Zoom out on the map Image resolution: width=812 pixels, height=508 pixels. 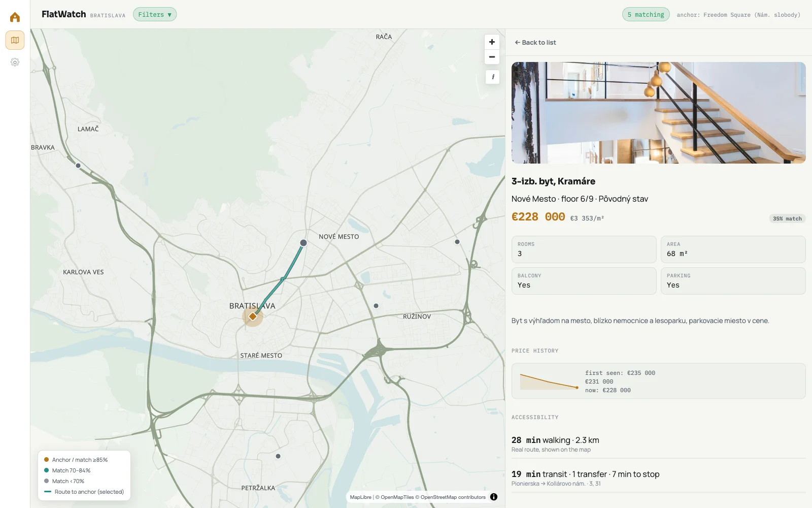pos(492,57)
